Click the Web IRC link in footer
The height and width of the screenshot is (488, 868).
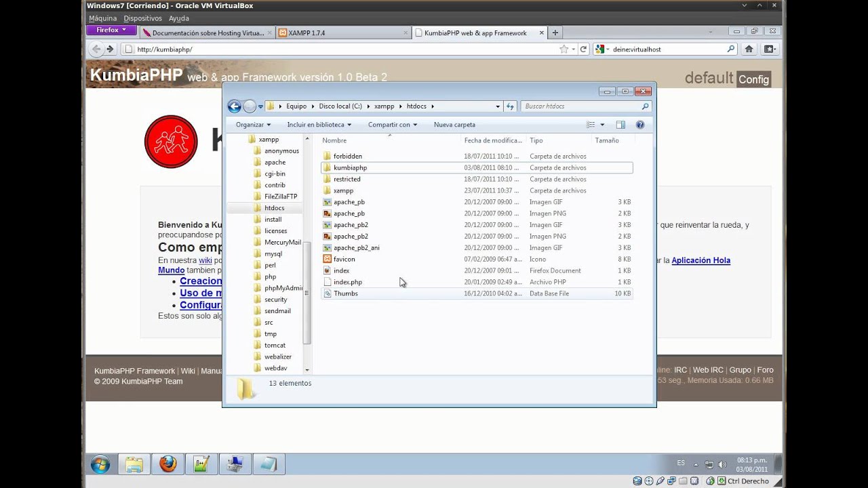pyautogui.click(x=708, y=370)
